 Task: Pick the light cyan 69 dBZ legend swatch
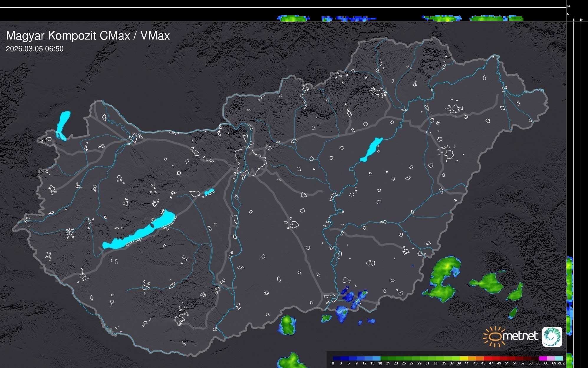(x=559, y=358)
